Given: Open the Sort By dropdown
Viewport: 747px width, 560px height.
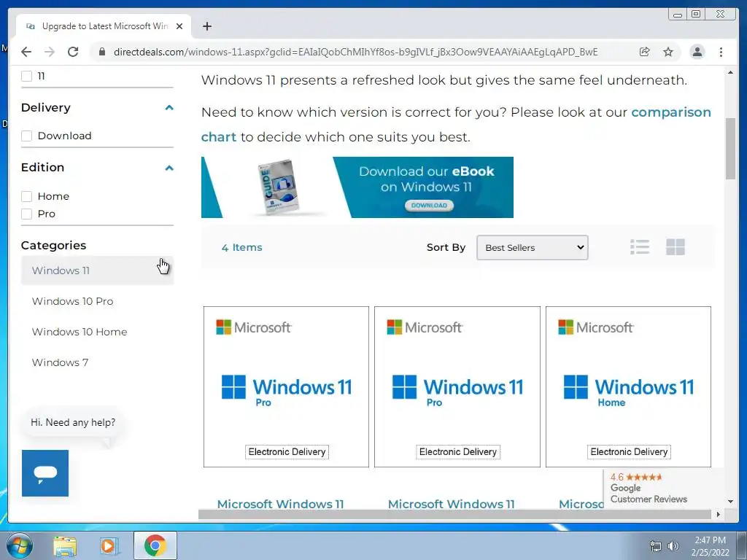Looking at the screenshot, I should point(532,248).
